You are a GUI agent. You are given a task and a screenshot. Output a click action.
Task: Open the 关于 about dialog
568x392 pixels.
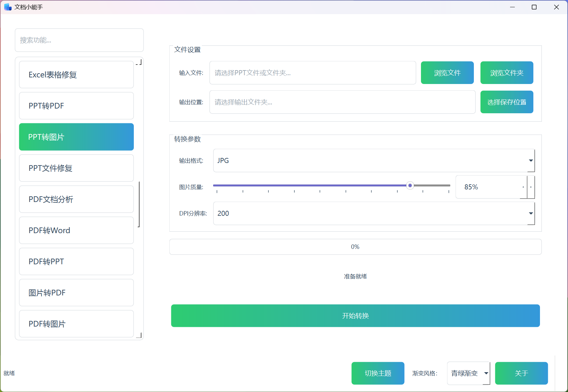[x=521, y=373]
